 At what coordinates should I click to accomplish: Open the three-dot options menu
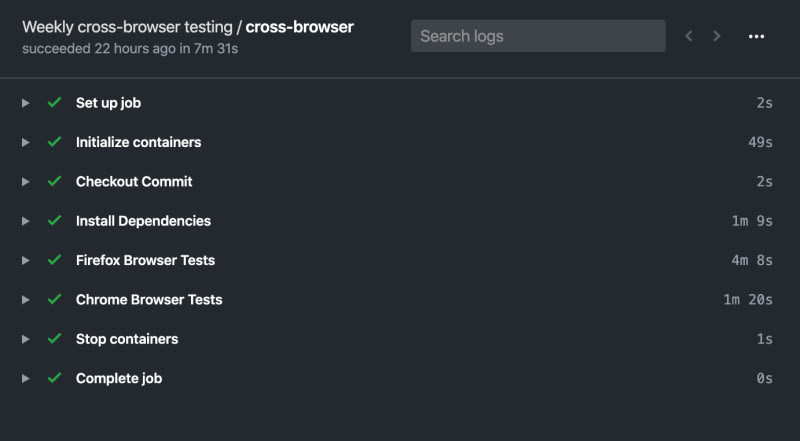pos(756,36)
